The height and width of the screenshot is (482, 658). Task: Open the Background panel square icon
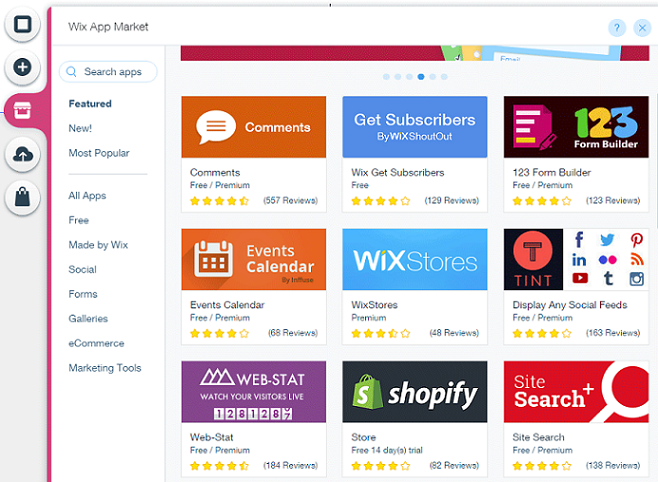22,24
